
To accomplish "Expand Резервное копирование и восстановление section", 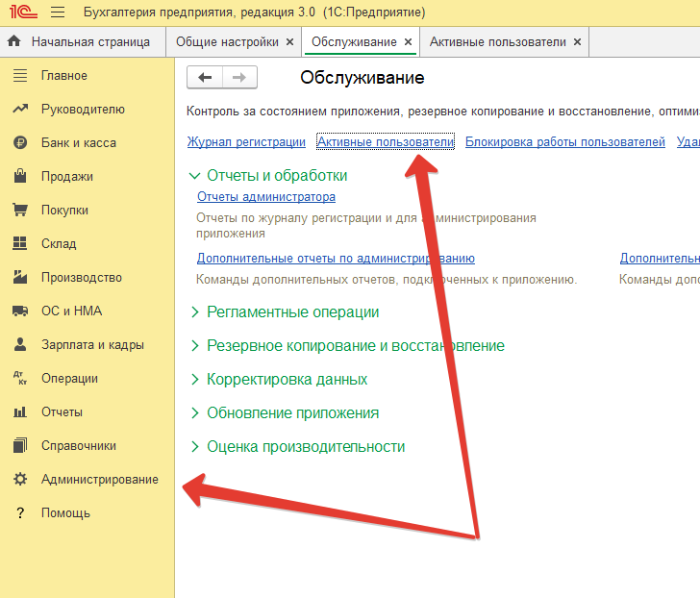I will tap(194, 345).
